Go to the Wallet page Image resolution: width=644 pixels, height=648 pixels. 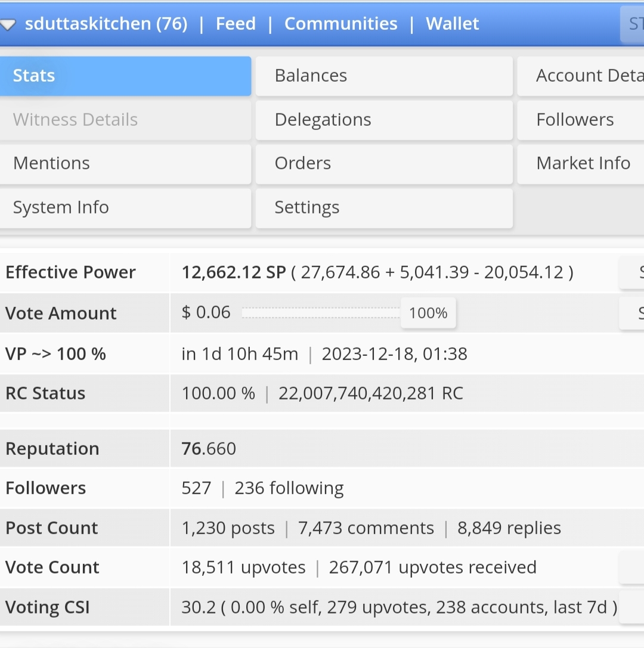452,24
